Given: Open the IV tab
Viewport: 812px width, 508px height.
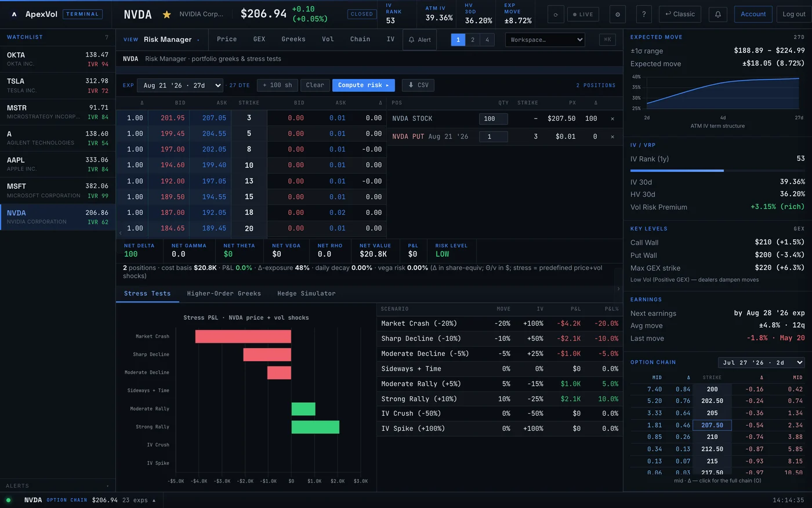Looking at the screenshot, I should point(390,39).
